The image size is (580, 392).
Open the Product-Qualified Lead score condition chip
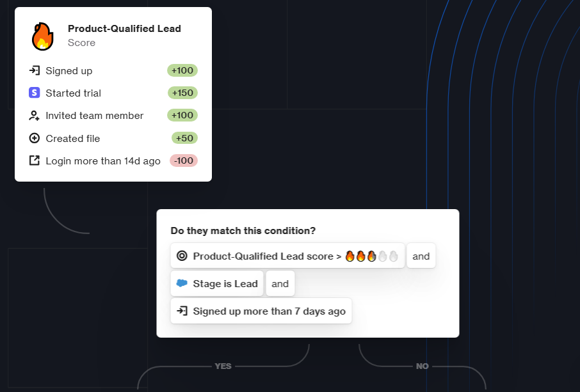287,256
